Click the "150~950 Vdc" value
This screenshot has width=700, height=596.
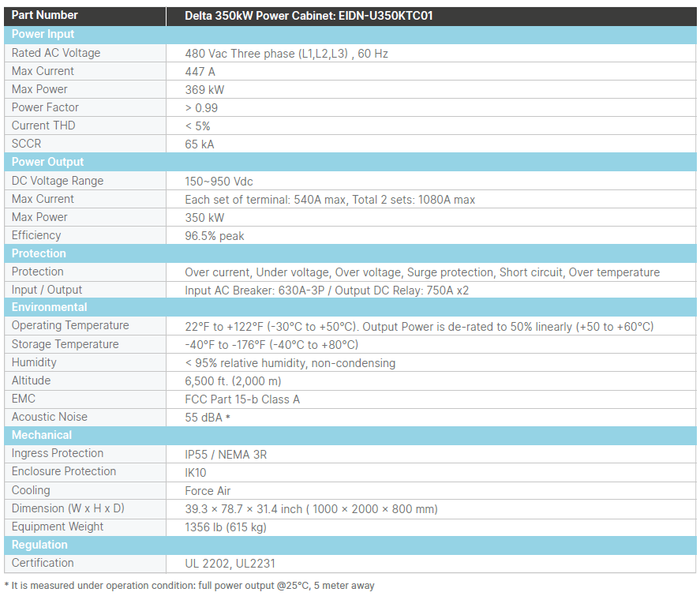click(x=219, y=182)
